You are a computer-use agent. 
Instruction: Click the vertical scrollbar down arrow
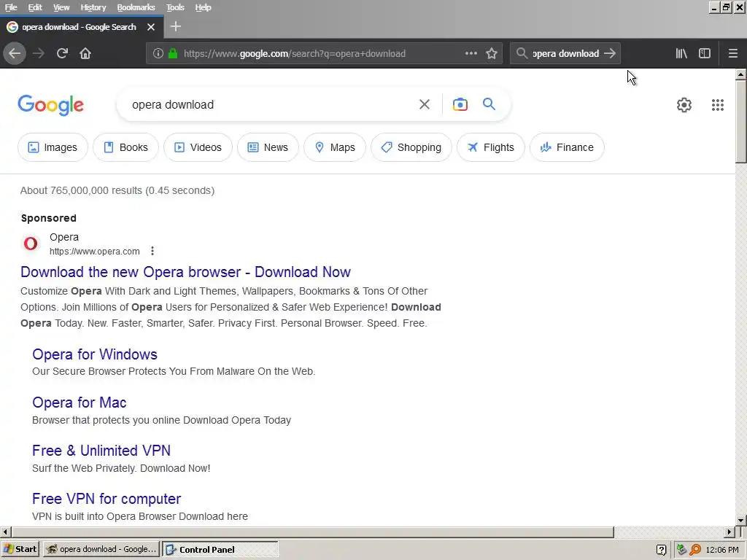[x=741, y=520]
